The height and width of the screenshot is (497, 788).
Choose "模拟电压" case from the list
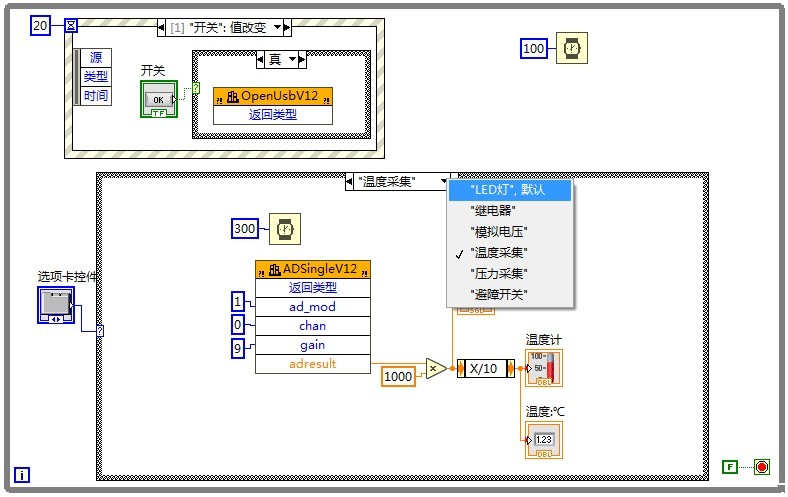pyautogui.click(x=510, y=232)
